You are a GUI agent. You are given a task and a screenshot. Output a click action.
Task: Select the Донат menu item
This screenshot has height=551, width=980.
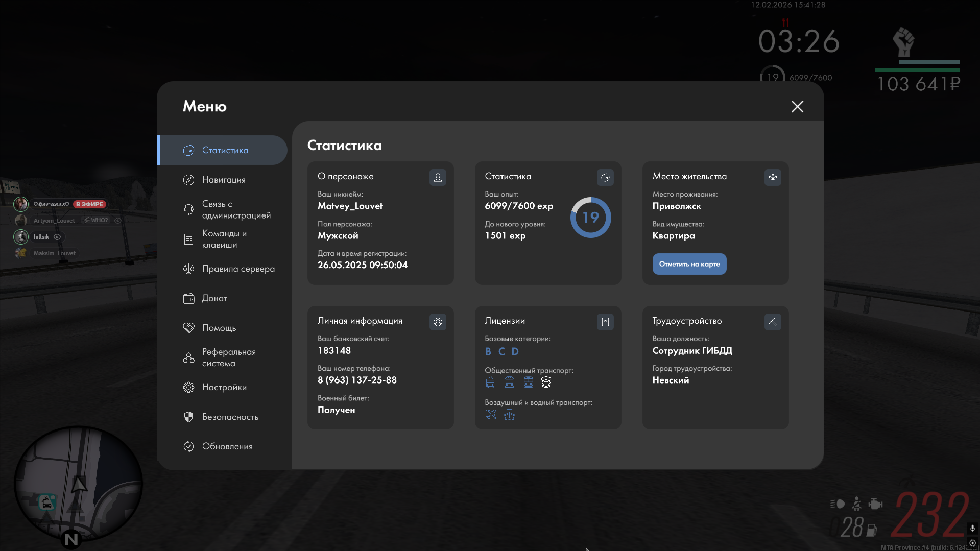214,298
